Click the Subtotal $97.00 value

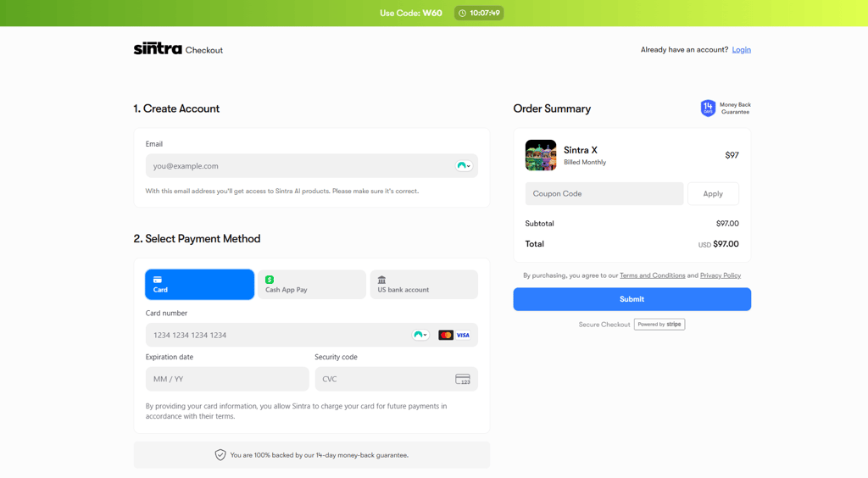pyautogui.click(x=727, y=224)
